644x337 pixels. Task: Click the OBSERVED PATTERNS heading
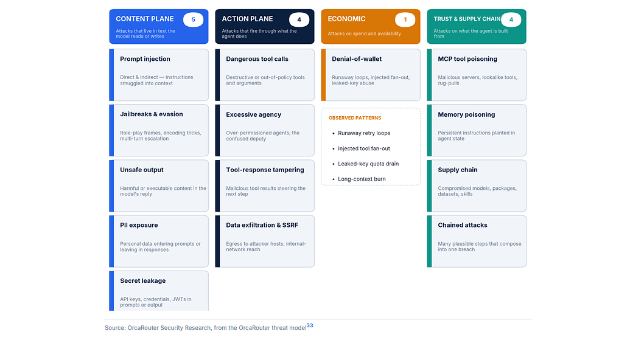(x=355, y=118)
